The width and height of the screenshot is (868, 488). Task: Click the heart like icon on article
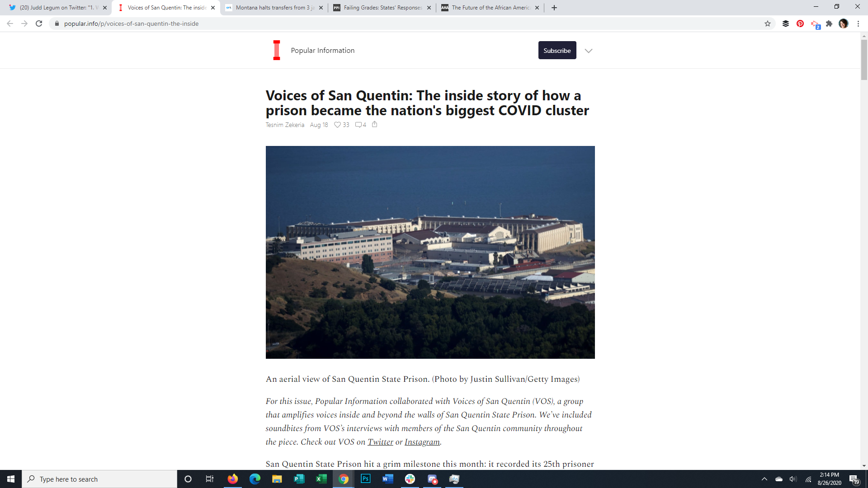337,125
